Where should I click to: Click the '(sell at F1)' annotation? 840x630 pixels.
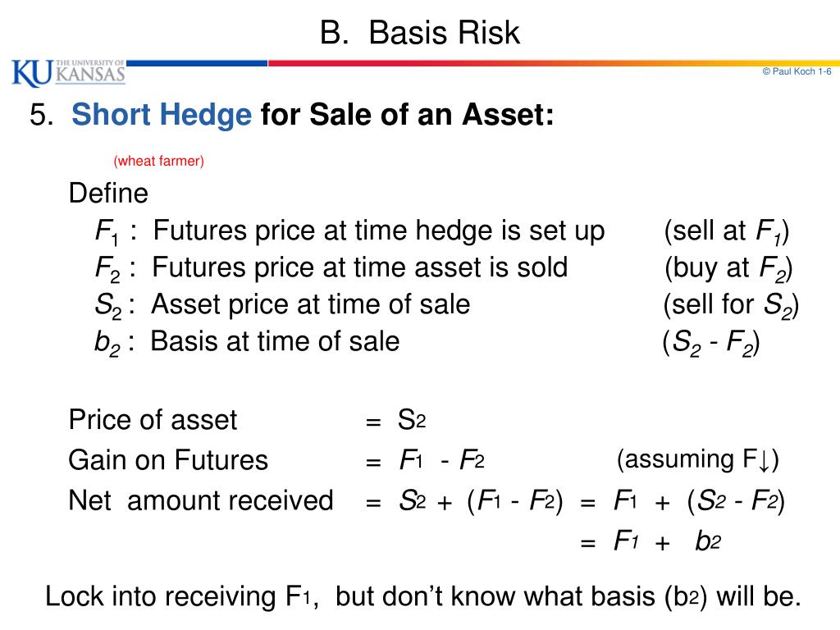click(x=727, y=231)
